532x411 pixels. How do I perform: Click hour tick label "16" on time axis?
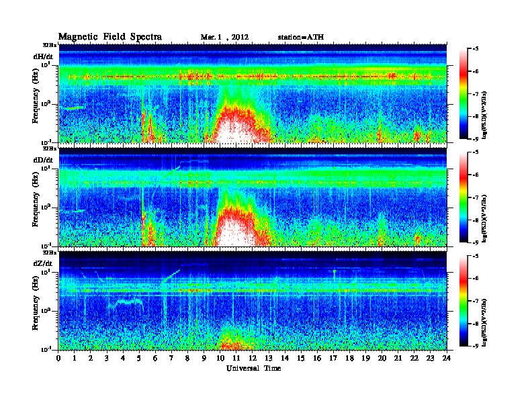click(x=317, y=359)
